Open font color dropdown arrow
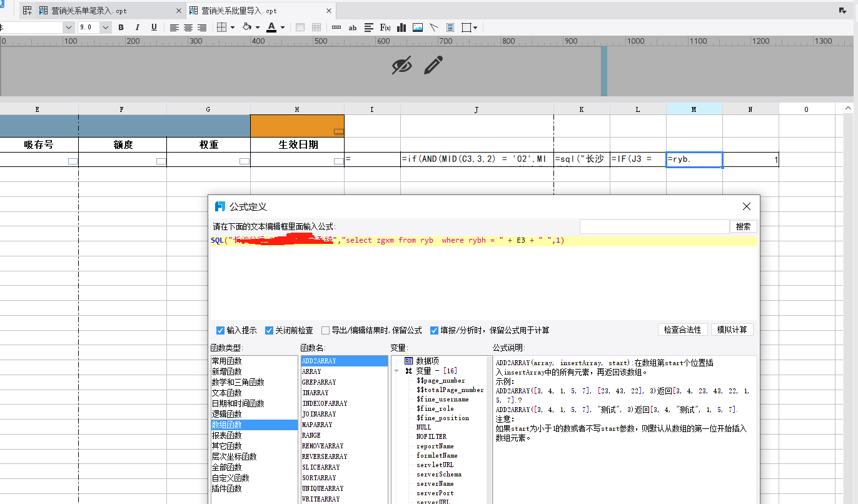This screenshot has height=504, width=858. [x=283, y=28]
